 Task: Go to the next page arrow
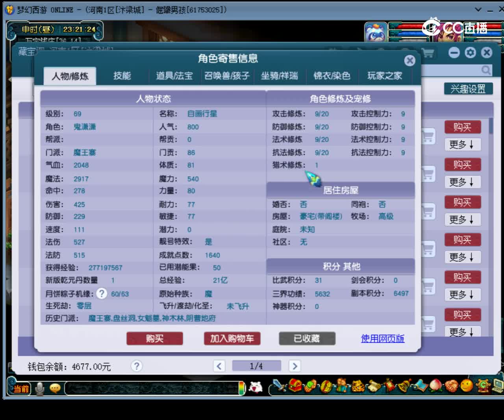tap(294, 366)
